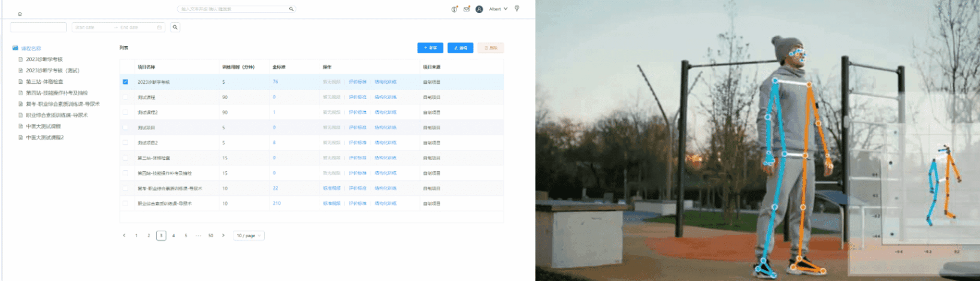
Task: Go to page 1
Action: [x=136, y=235]
